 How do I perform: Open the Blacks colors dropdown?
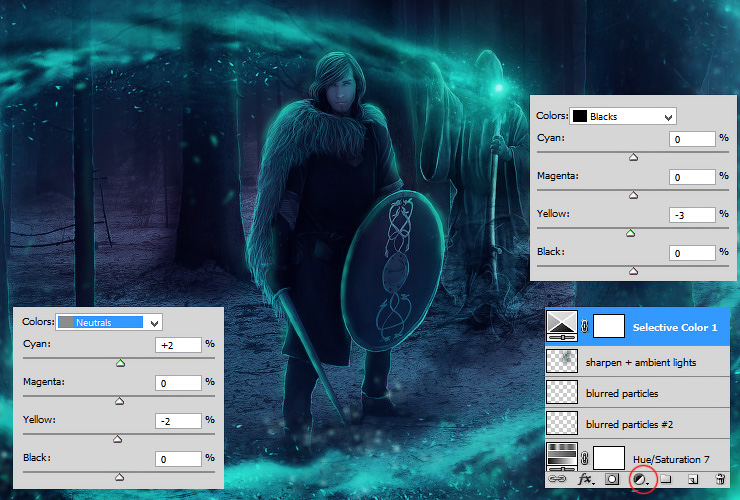point(623,116)
